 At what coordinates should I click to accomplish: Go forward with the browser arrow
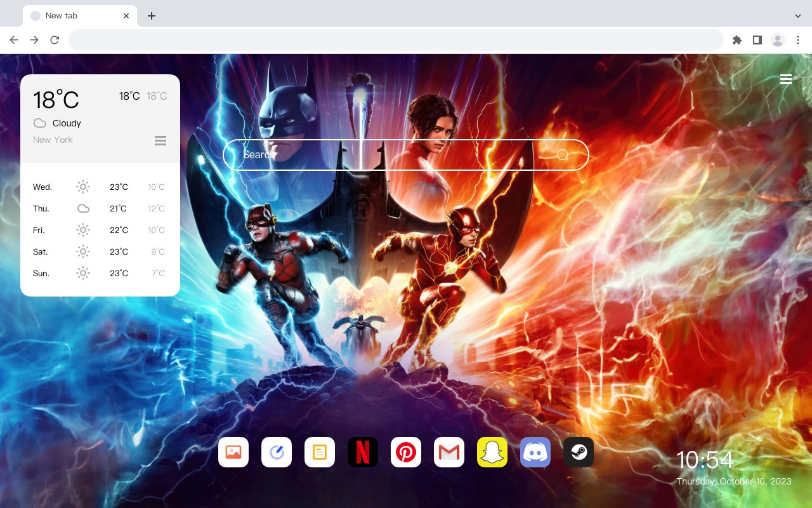(34, 40)
